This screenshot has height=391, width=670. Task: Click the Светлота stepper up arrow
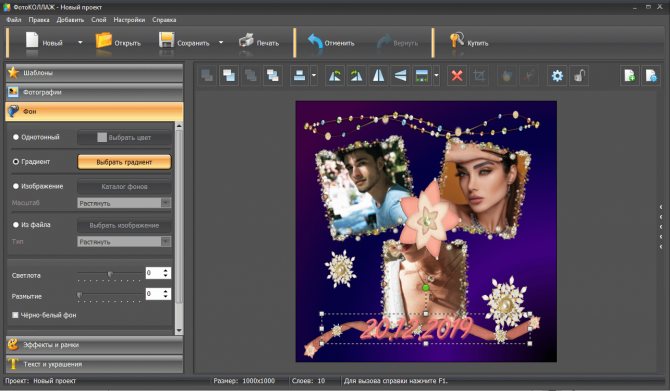[x=166, y=270]
